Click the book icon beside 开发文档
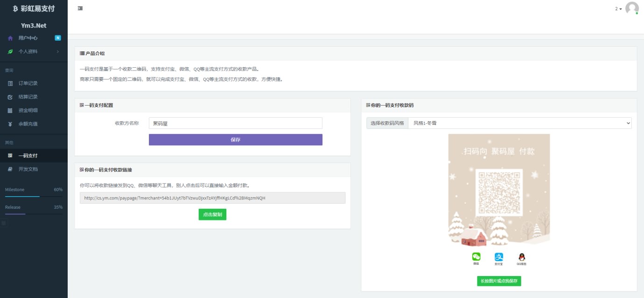644x298 pixels. 10,169
